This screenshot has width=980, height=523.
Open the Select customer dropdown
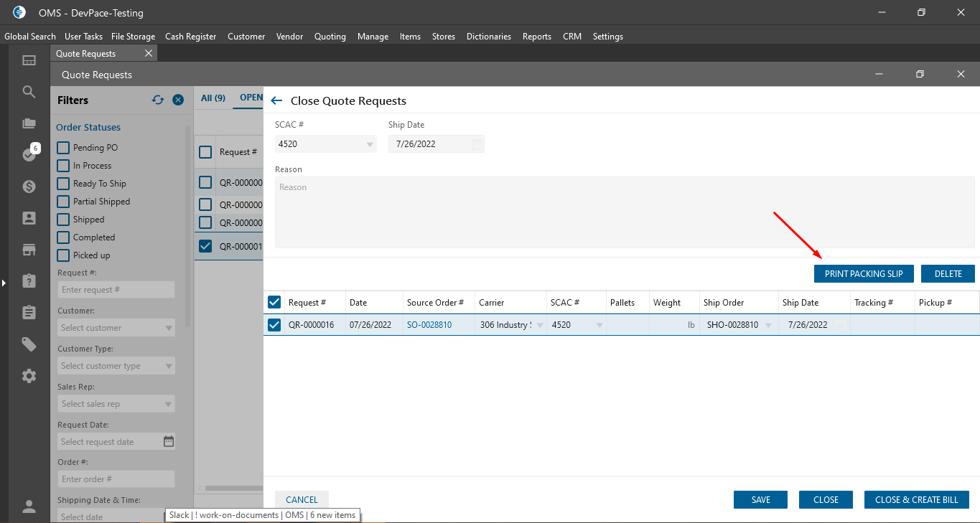[x=116, y=328]
